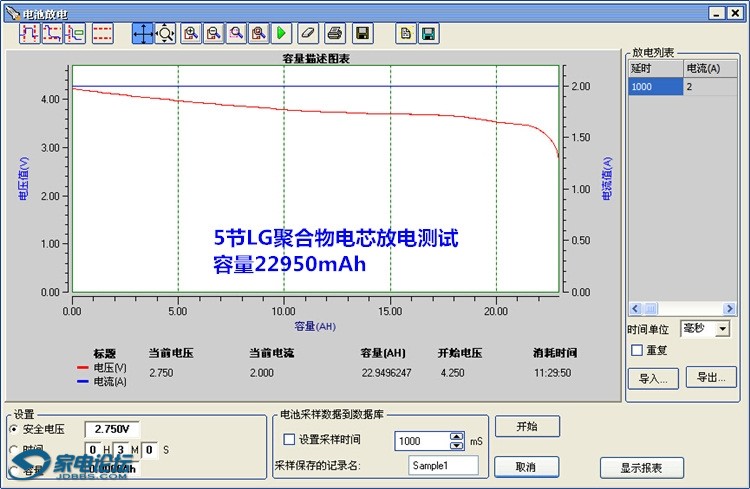750x489 pixels.
Task: Click the document copy icon in toolbar
Action: pyautogui.click(x=406, y=33)
